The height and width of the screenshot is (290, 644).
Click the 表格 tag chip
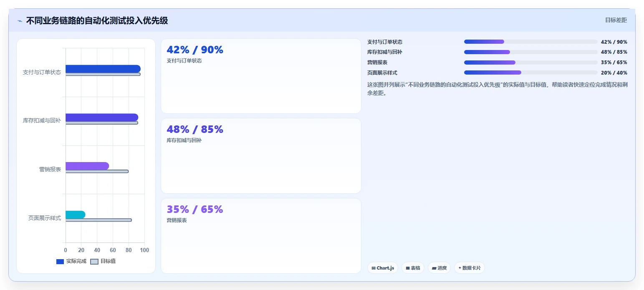click(413, 268)
